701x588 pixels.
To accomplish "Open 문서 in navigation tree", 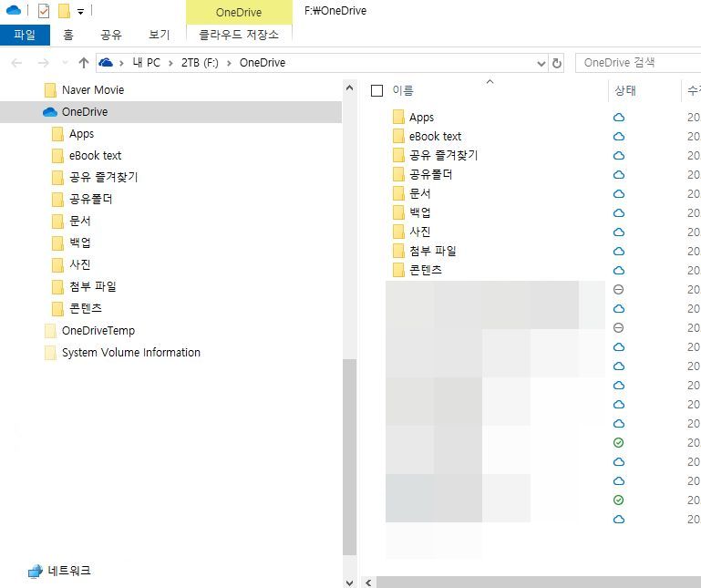I will tap(80, 221).
